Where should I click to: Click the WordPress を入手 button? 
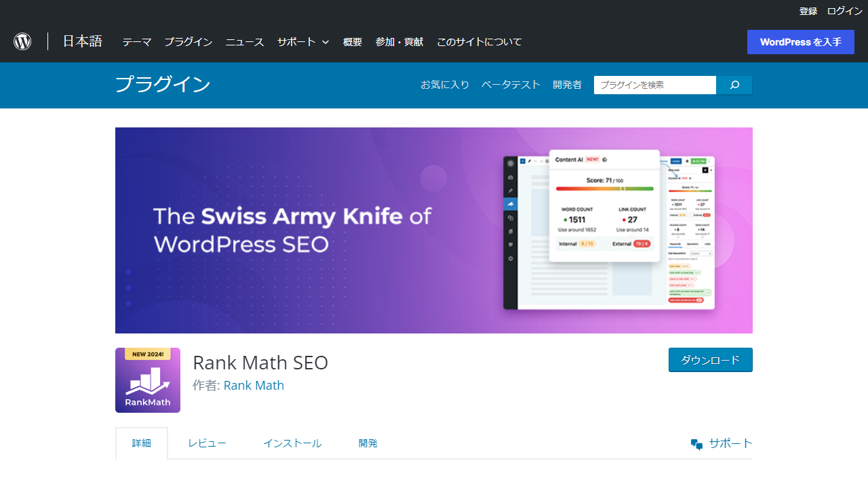[x=801, y=42]
